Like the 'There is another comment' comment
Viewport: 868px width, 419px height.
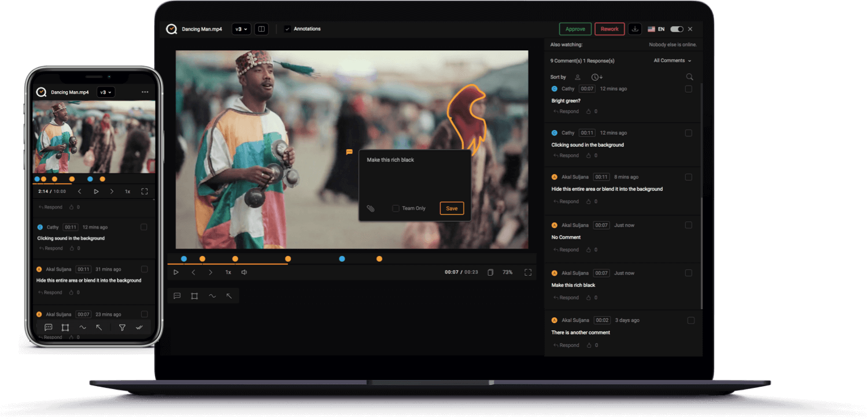(589, 345)
